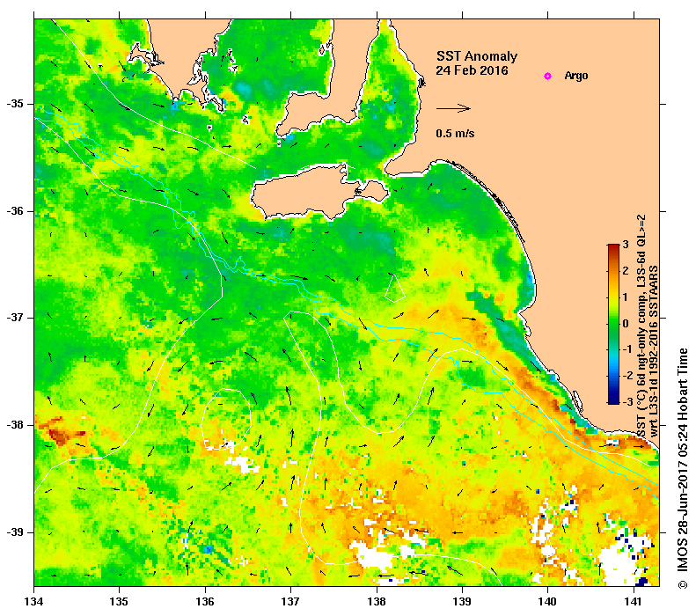The width and height of the screenshot is (696, 616).
Task: Click the 'SST (°C) 6d ngt-only comp' caption
Action: 641,326
